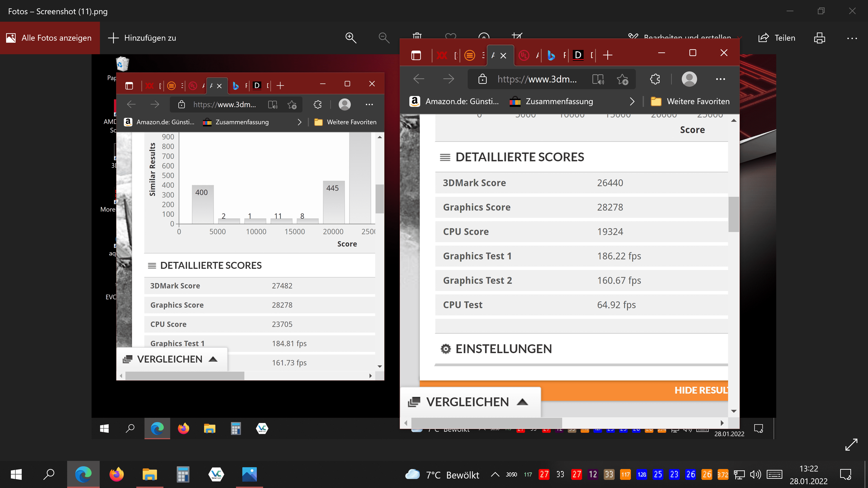The height and width of the screenshot is (488, 868).
Task: Expand the EINSTELLUNGEN section
Action: 496,349
